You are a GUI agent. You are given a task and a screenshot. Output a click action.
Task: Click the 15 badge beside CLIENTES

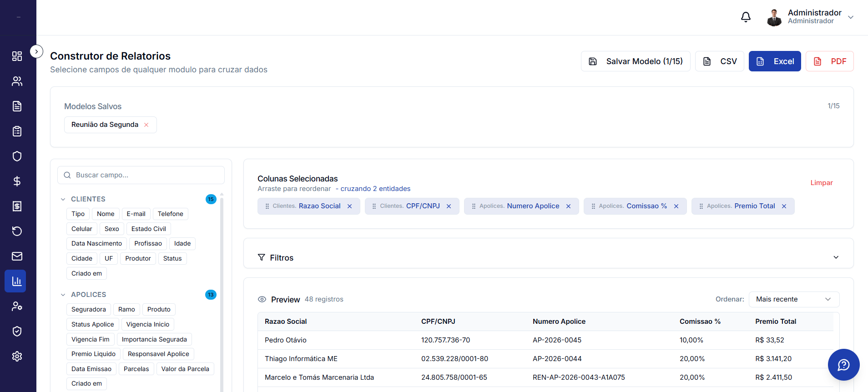click(x=211, y=199)
